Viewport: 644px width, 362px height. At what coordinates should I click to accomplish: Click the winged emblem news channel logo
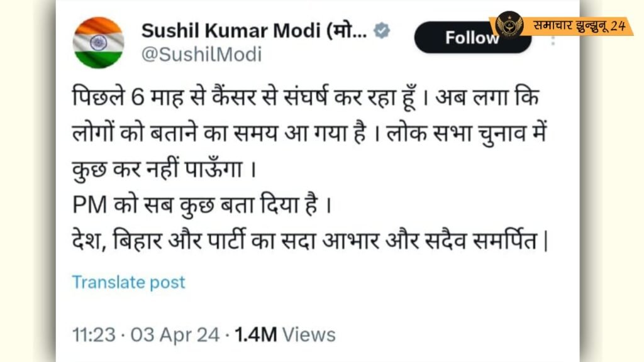tap(509, 25)
